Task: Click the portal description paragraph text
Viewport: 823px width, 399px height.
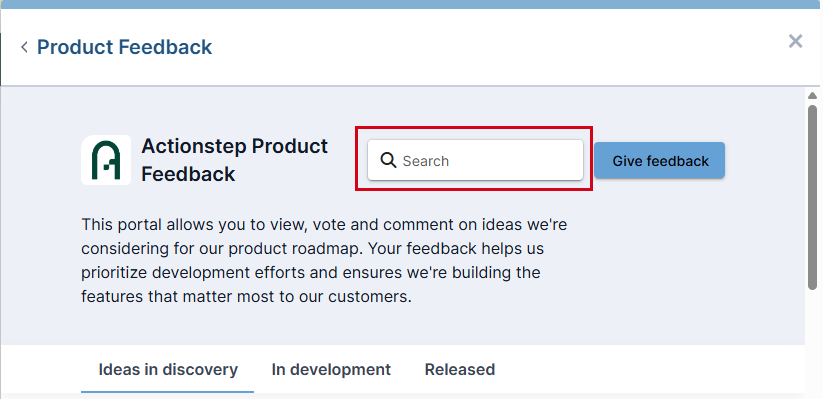Action: coord(324,260)
